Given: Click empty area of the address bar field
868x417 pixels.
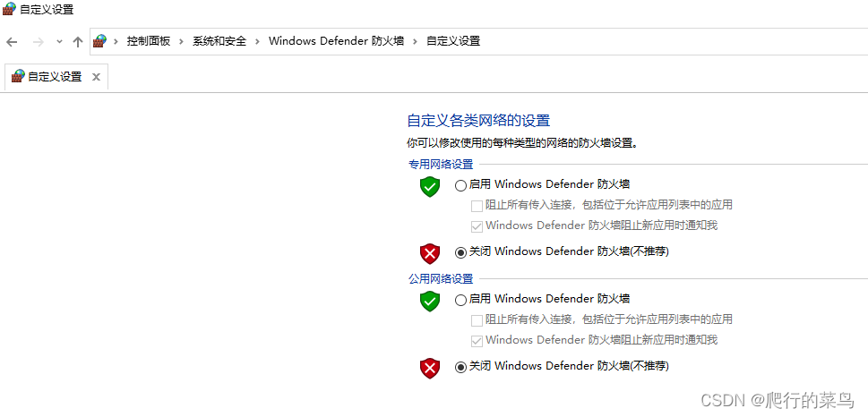Looking at the screenshot, I should (673, 41).
